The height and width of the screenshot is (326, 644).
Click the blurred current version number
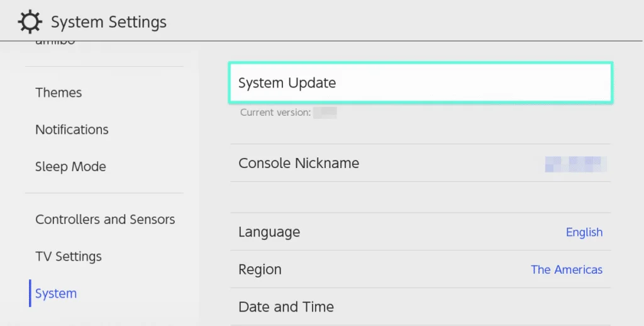tap(325, 113)
